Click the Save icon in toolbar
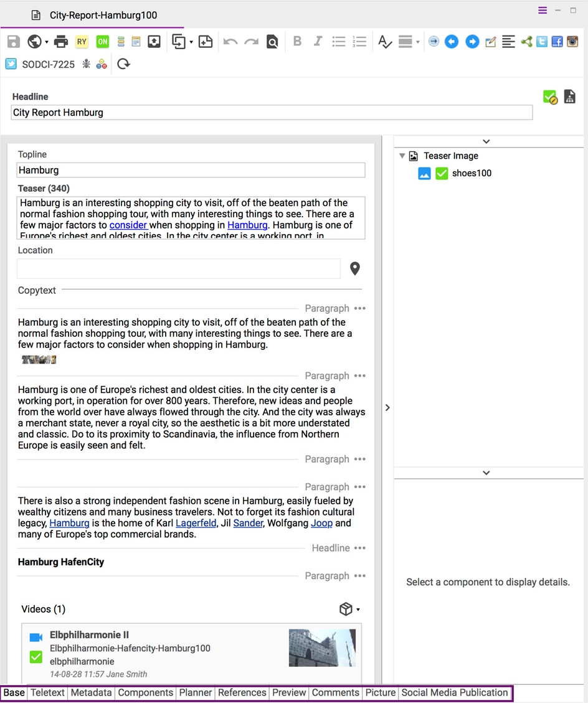 coord(14,42)
